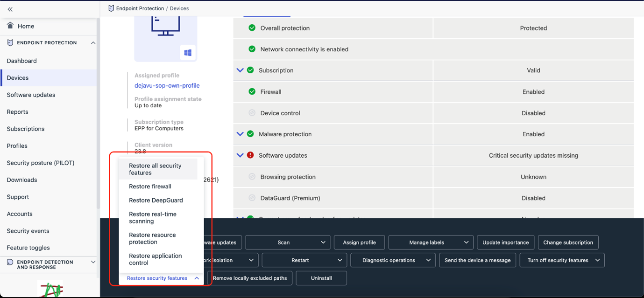Collapse the Endpoint Protection sidebar section

coord(93,43)
